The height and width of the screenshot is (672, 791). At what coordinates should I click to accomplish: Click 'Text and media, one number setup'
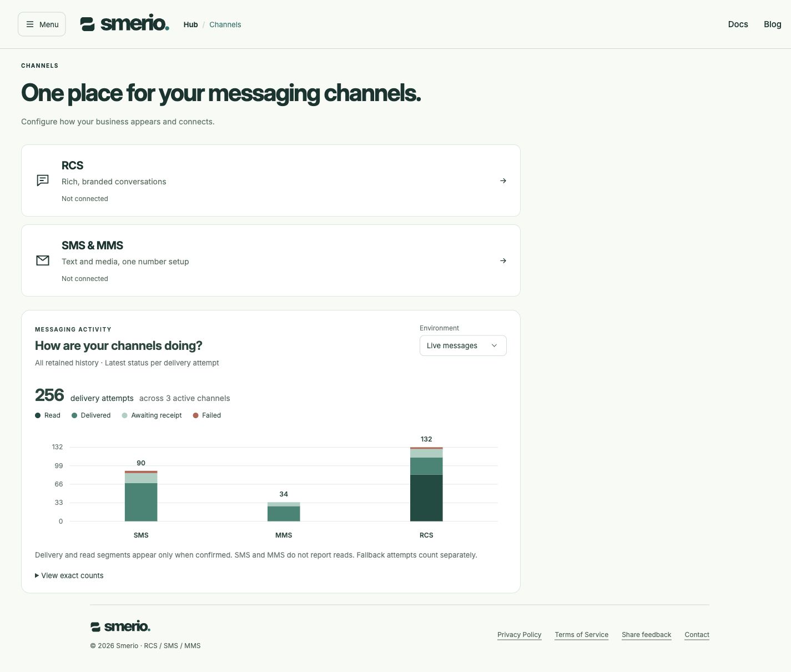(x=125, y=262)
